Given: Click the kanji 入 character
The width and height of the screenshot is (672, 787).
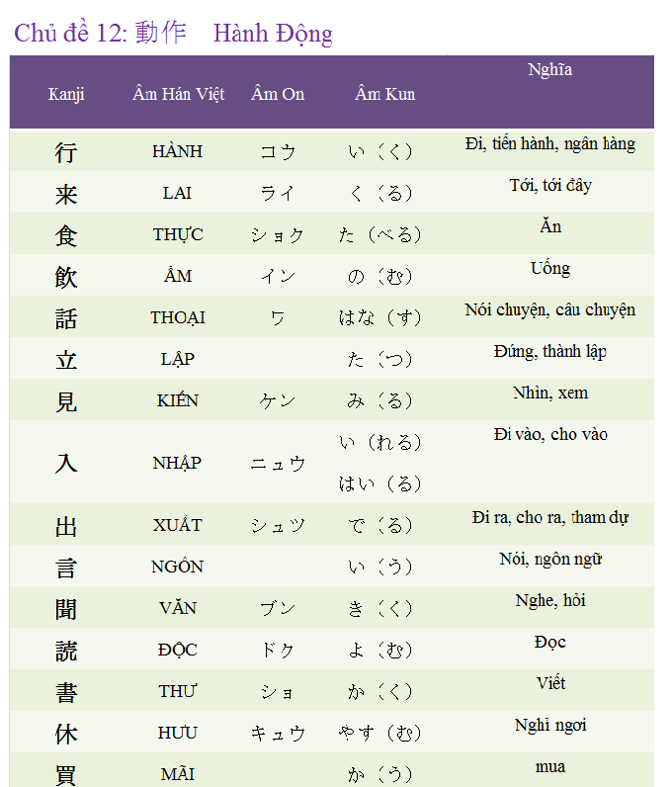Looking at the screenshot, I should [x=66, y=463].
